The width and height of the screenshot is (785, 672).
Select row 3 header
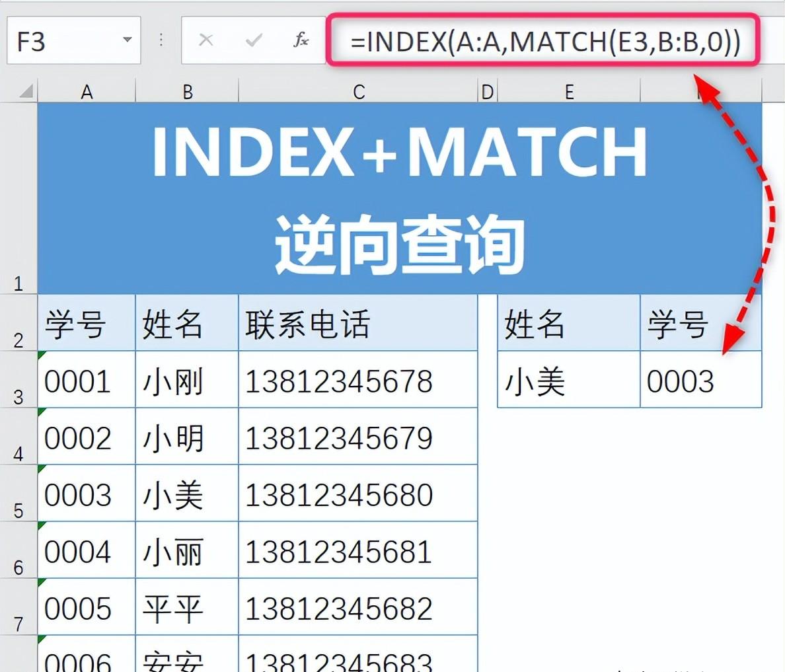[19, 379]
